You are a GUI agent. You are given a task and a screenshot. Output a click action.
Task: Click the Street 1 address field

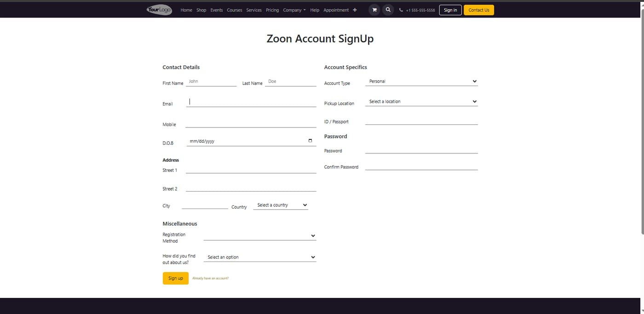pyautogui.click(x=251, y=169)
